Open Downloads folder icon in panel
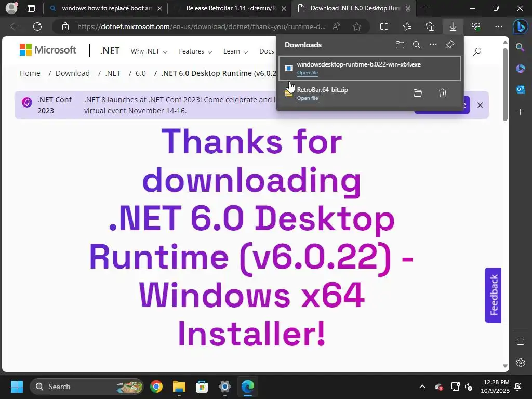Viewport: 532px width, 399px height. [400, 45]
